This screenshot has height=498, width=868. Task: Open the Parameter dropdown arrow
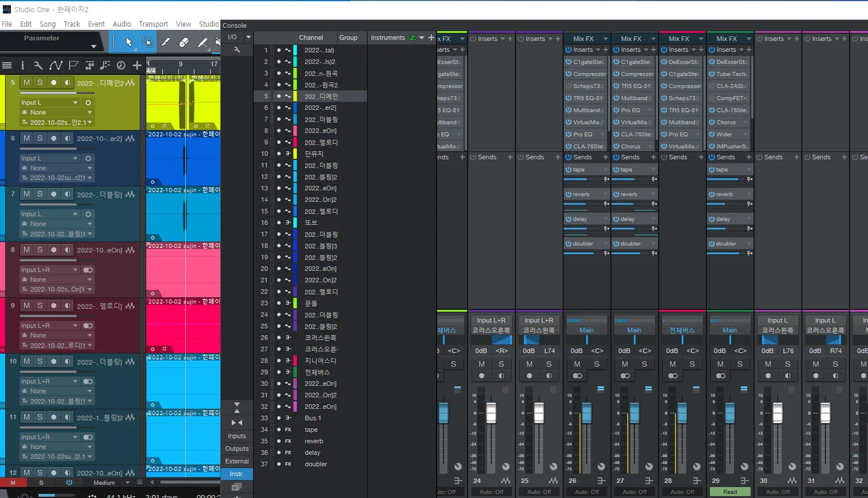tap(93, 46)
